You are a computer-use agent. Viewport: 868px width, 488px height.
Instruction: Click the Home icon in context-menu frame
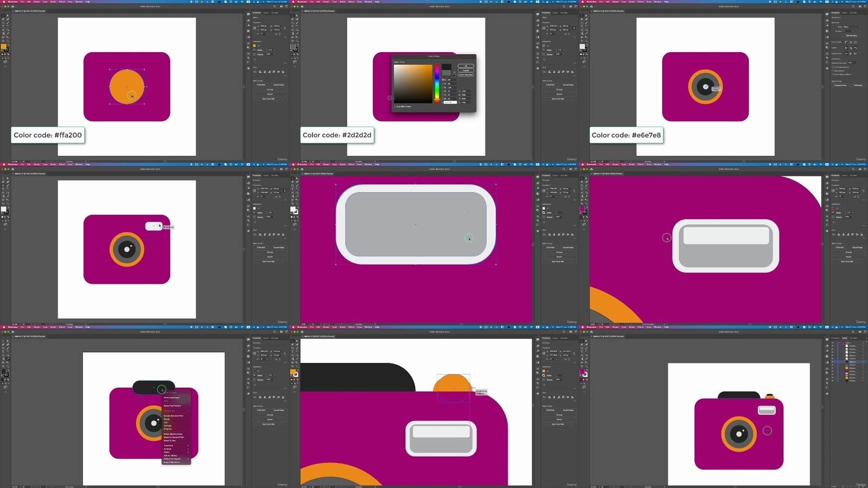tap(12, 332)
